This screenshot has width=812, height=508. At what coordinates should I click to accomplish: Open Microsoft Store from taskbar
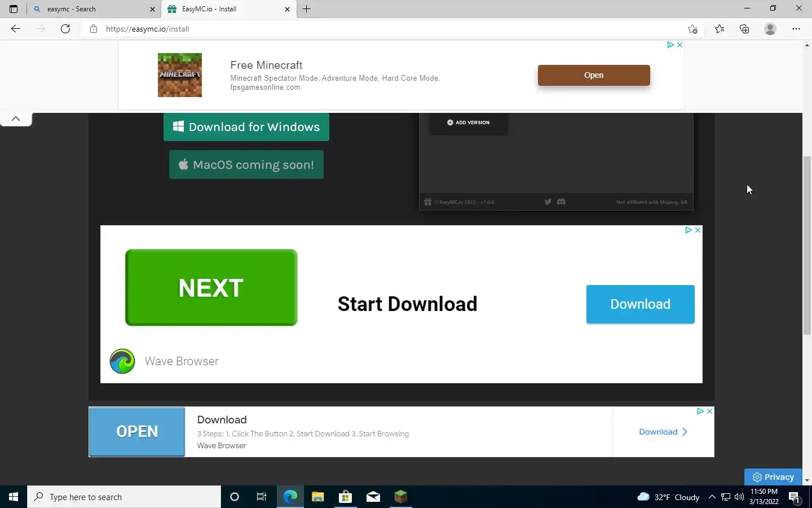tap(345, 497)
